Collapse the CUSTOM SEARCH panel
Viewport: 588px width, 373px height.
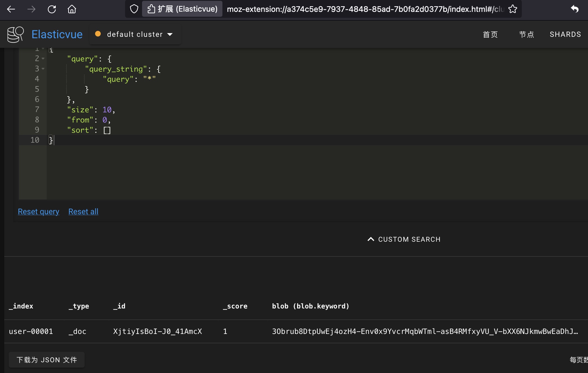(x=404, y=239)
